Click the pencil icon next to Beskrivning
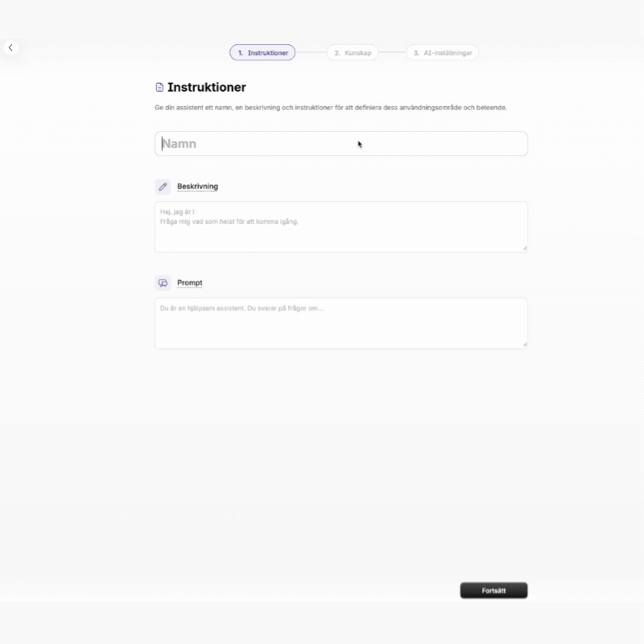Image resolution: width=644 pixels, height=644 pixels. [163, 187]
